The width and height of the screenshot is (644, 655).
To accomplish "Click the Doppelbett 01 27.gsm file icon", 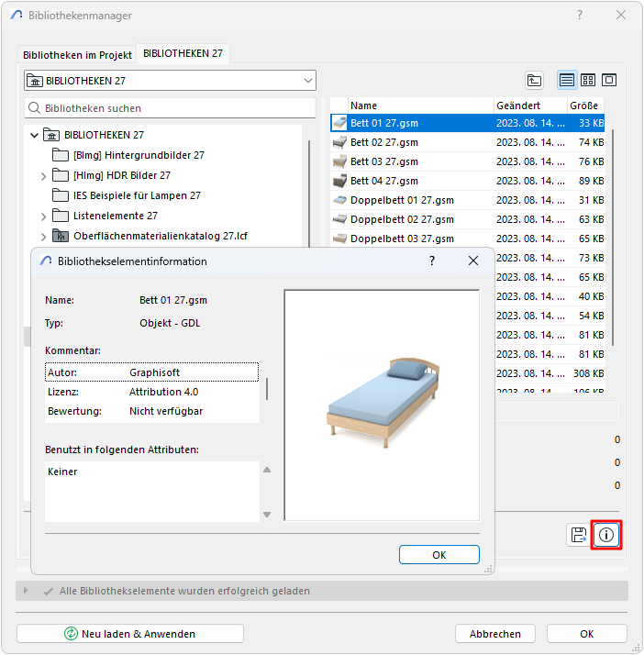I will point(339,200).
